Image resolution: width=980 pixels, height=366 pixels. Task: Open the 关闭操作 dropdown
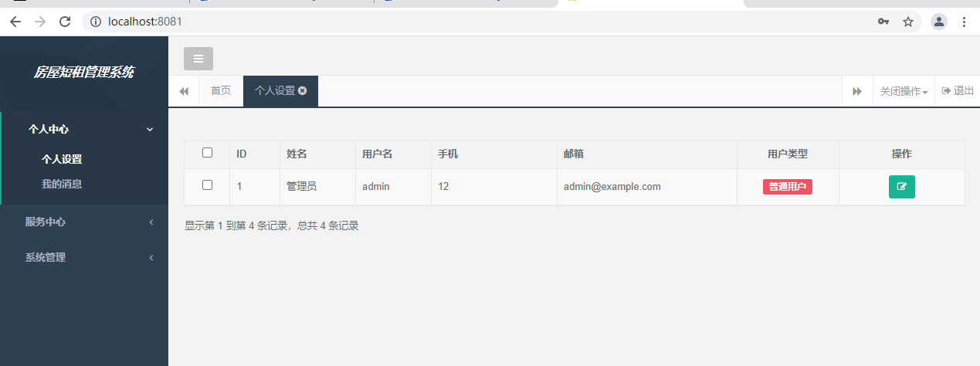[x=904, y=91]
